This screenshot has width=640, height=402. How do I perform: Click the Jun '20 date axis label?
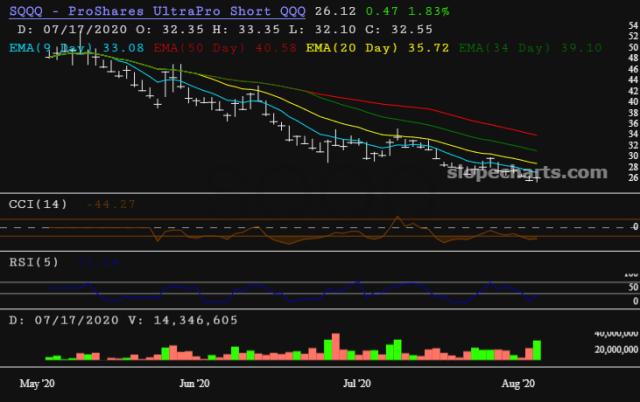pyautogui.click(x=193, y=383)
